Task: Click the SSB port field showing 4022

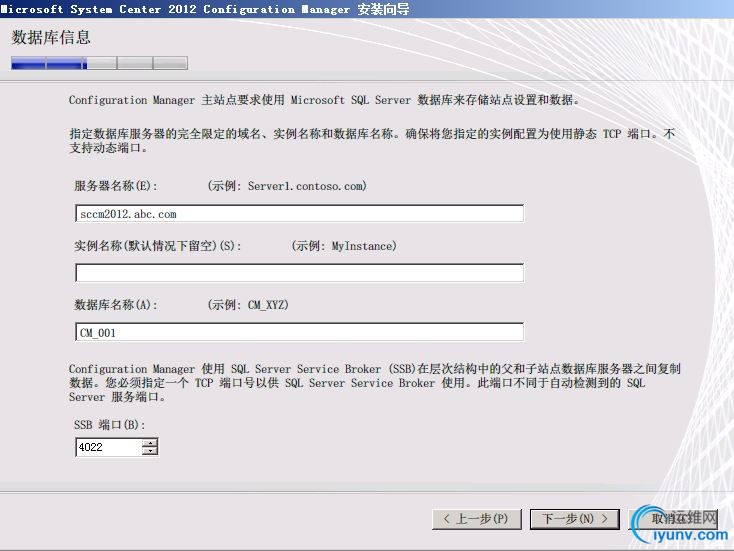Action: [109, 447]
